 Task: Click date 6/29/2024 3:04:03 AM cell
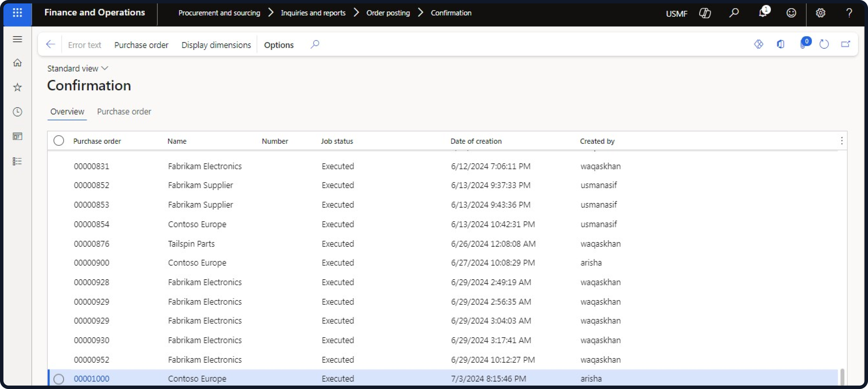[491, 321]
